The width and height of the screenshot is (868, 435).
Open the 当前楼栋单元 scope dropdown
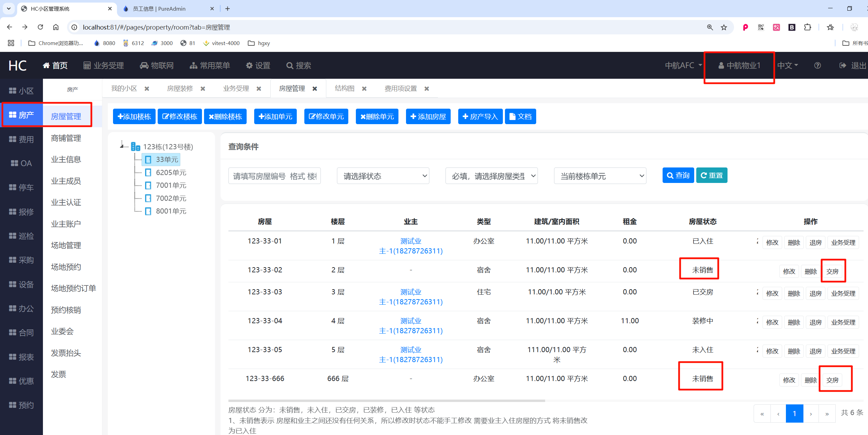coord(600,176)
